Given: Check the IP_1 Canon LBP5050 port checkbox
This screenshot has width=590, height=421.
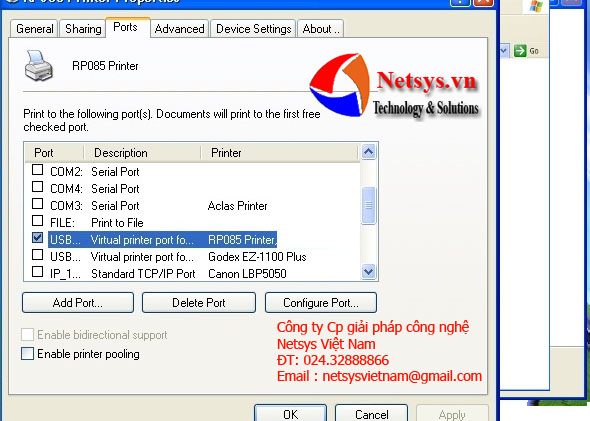Looking at the screenshot, I should [37, 272].
